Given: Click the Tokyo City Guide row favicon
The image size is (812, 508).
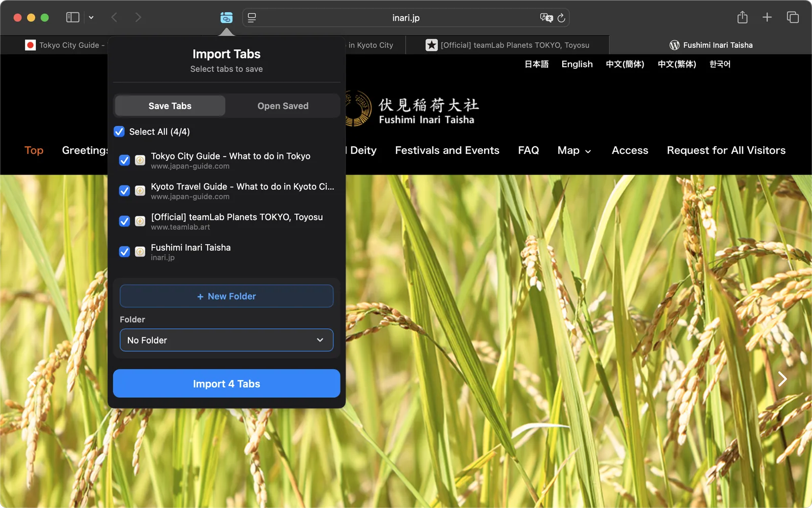Looking at the screenshot, I should click(x=140, y=161).
